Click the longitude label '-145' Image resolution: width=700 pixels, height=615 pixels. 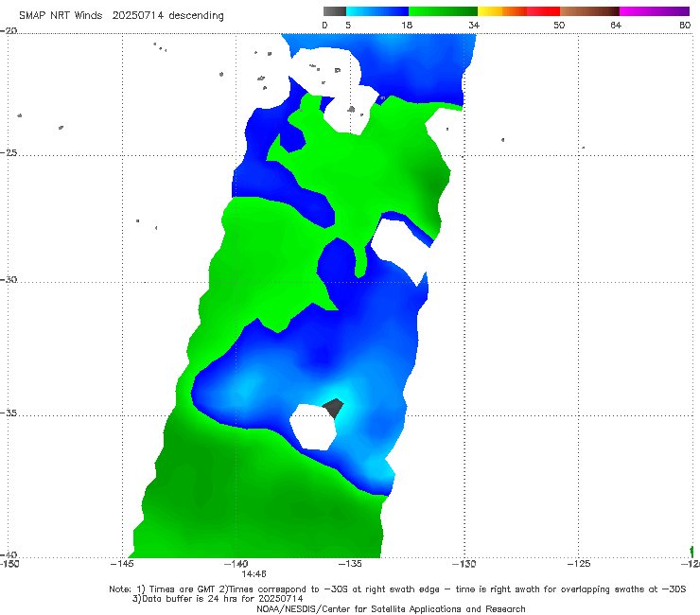(122, 564)
